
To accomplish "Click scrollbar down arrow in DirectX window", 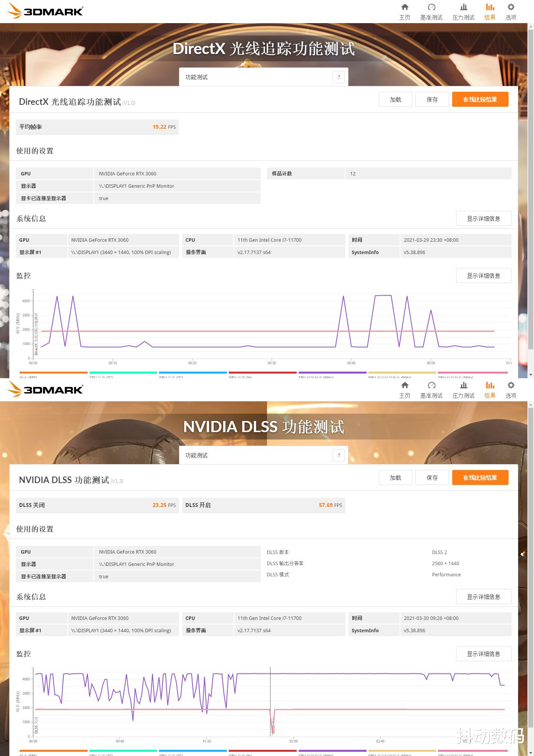I will tap(531, 374).
